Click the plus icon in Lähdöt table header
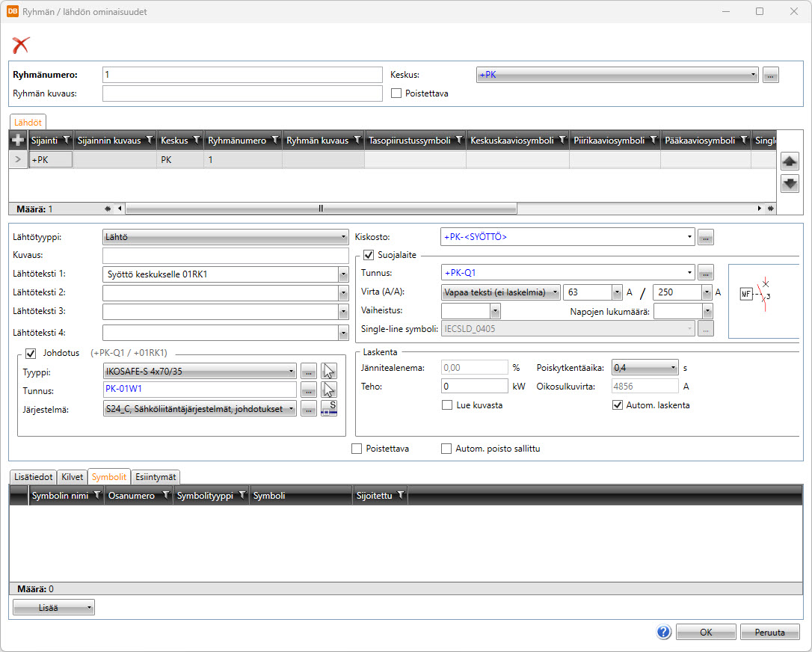812x652 pixels. click(18, 140)
